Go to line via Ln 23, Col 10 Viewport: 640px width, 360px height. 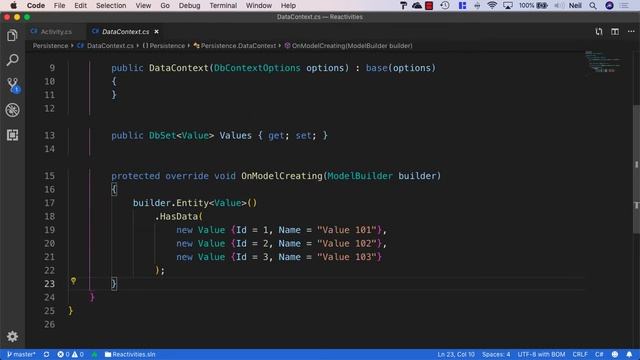(x=456, y=354)
